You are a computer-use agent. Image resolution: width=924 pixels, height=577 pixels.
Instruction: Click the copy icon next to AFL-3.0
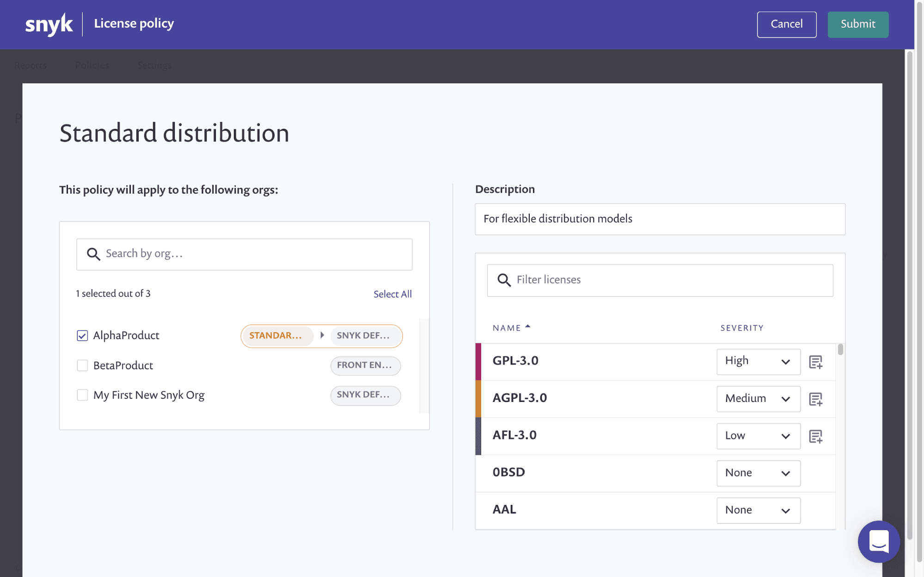[x=816, y=436]
